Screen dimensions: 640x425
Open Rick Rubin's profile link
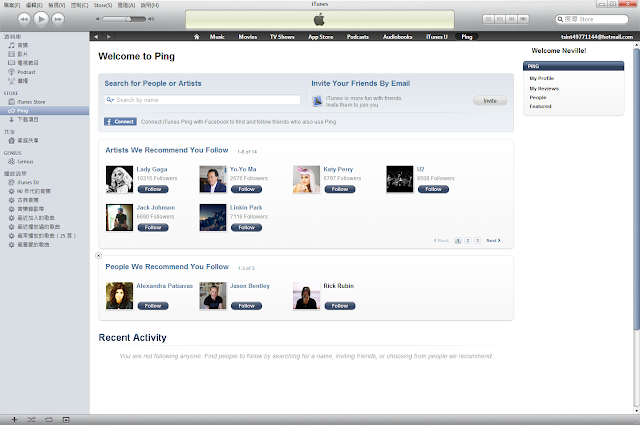click(x=339, y=286)
